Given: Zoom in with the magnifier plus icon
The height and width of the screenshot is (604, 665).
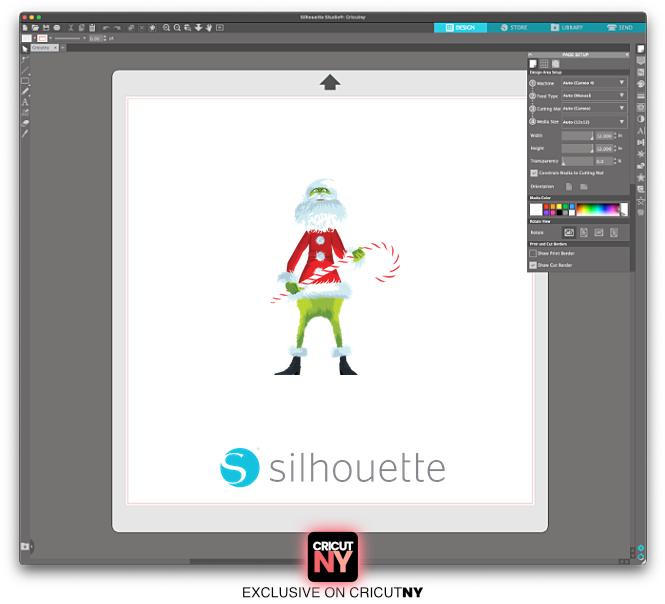Looking at the screenshot, I should 166,28.
